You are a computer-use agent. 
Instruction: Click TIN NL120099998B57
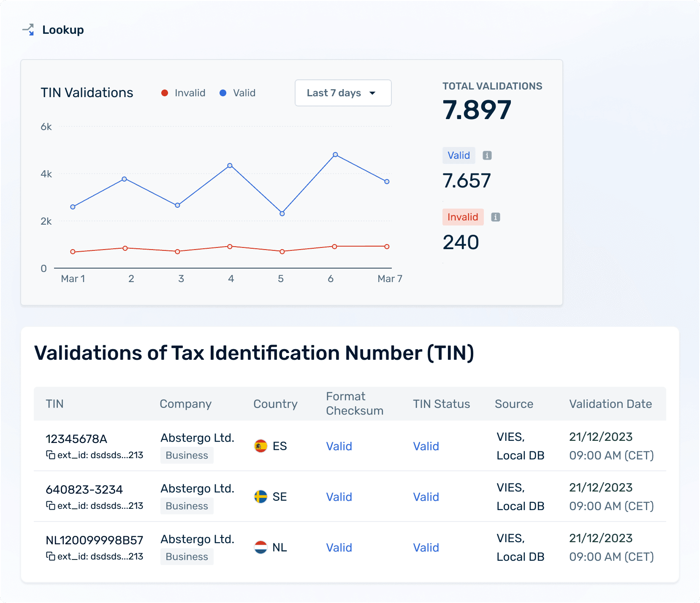[94, 540]
